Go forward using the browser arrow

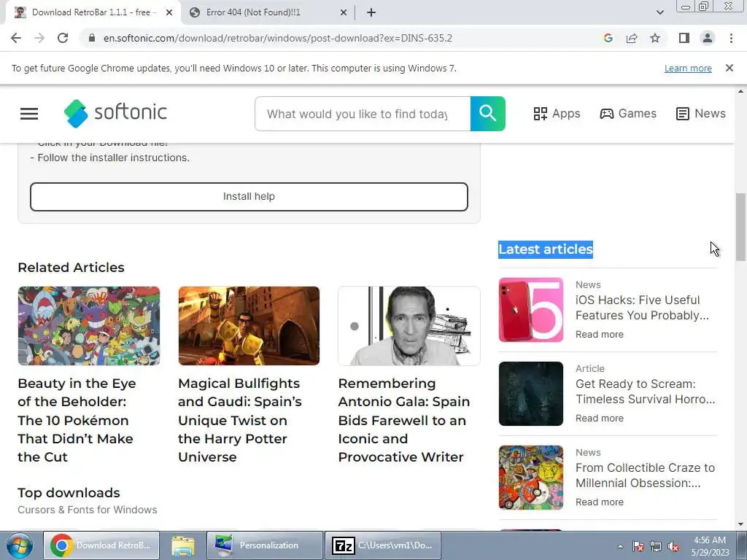click(39, 38)
